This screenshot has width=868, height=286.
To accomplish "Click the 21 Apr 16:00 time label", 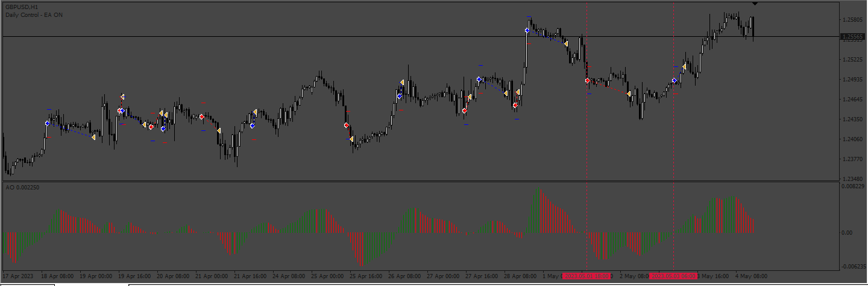I will point(250,276).
